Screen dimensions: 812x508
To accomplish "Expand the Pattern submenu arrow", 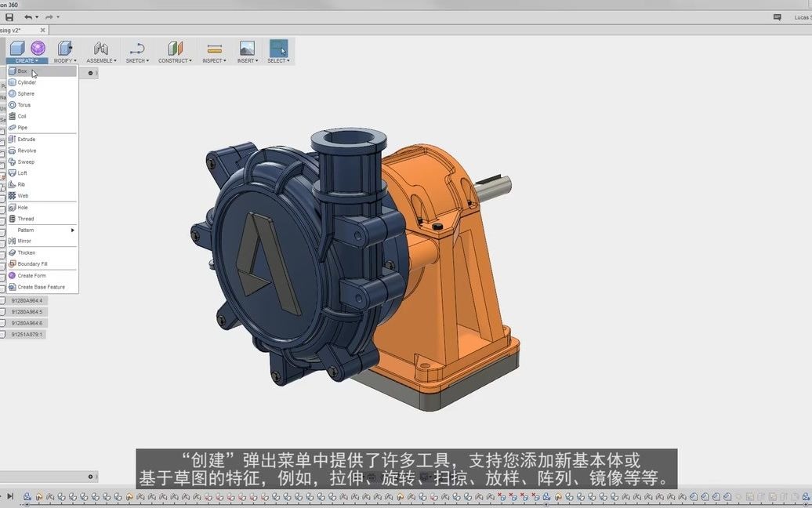I will click(x=71, y=230).
